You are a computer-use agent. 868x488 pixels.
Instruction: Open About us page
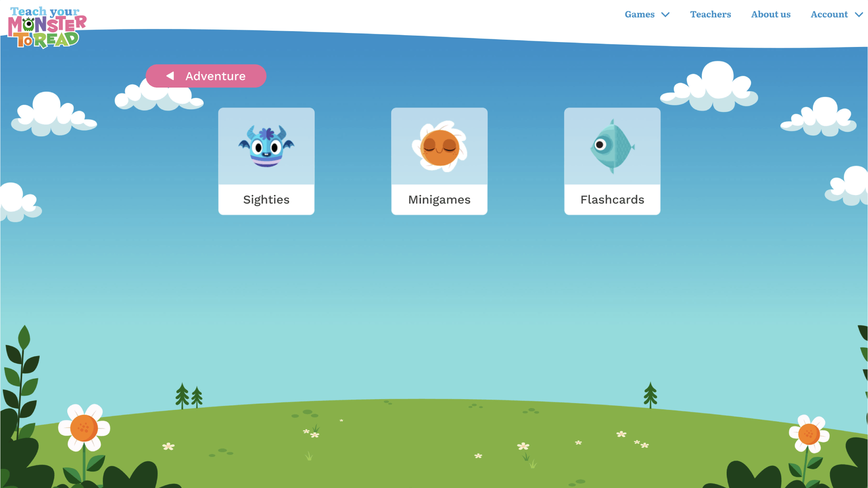coord(771,14)
